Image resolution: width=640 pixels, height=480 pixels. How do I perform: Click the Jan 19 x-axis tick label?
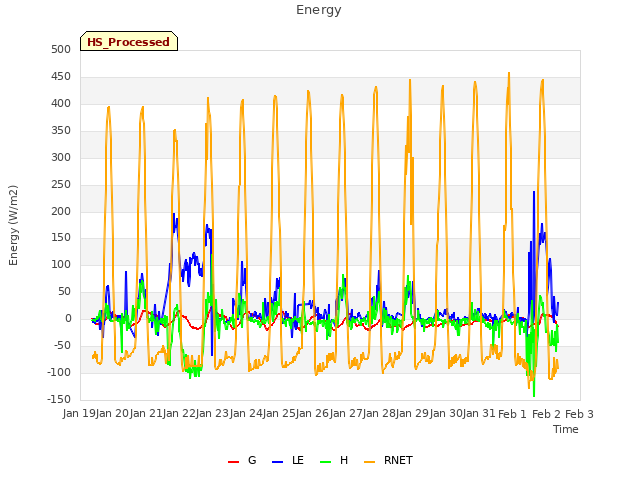(x=79, y=414)
